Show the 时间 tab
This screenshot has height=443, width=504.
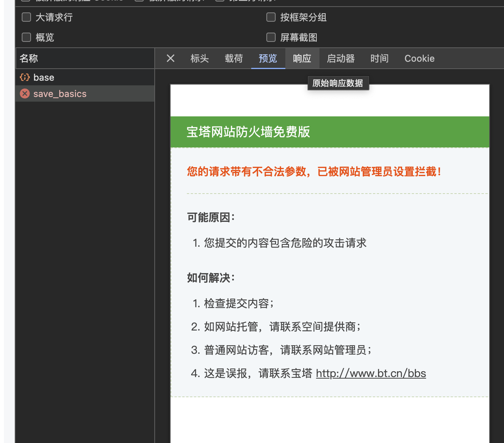coord(379,59)
